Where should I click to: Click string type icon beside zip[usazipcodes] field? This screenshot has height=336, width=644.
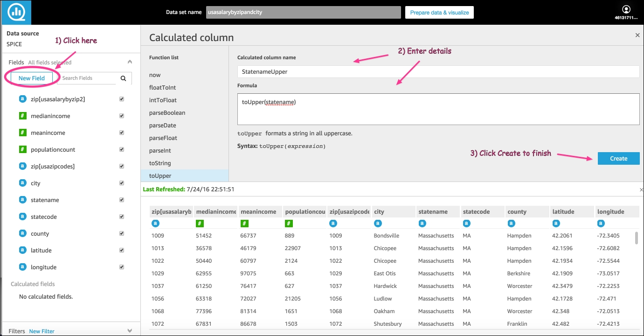tap(22, 166)
